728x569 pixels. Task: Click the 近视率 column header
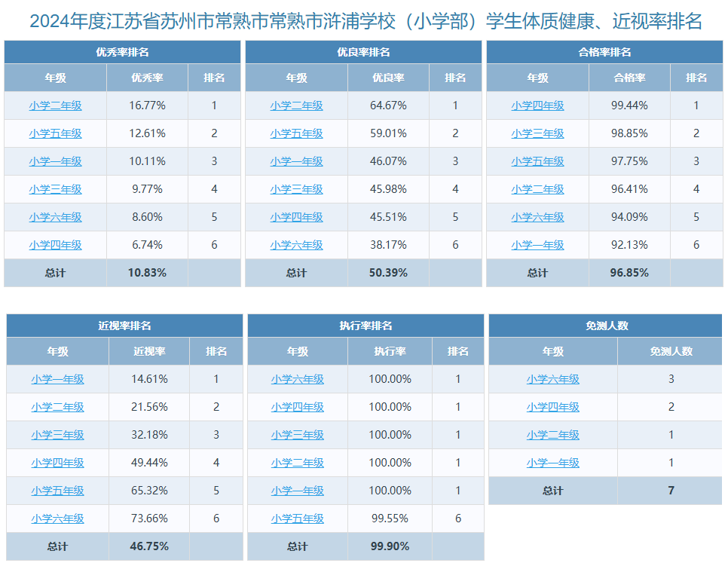pos(149,351)
